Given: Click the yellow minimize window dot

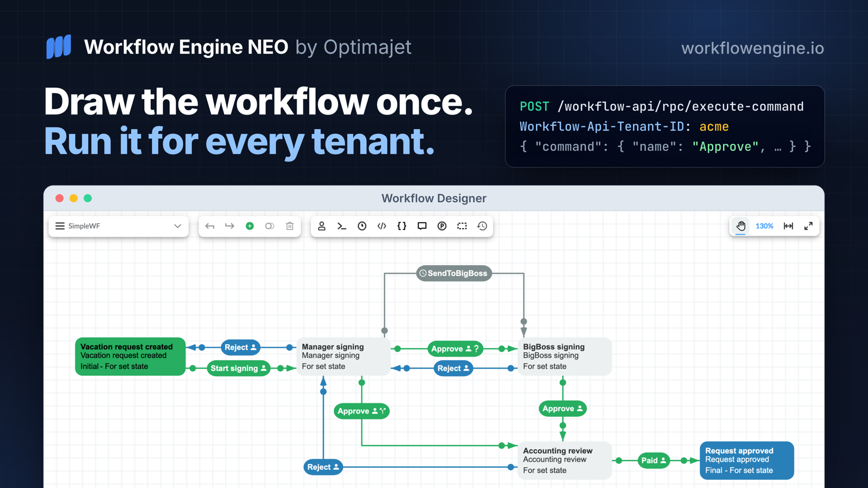Looking at the screenshot, I should point(74,198).
